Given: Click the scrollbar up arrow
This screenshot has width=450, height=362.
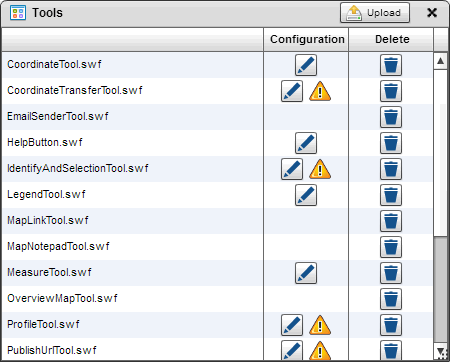Looking at the screenshot, I should pyautogui.click(x=440, y=61).
